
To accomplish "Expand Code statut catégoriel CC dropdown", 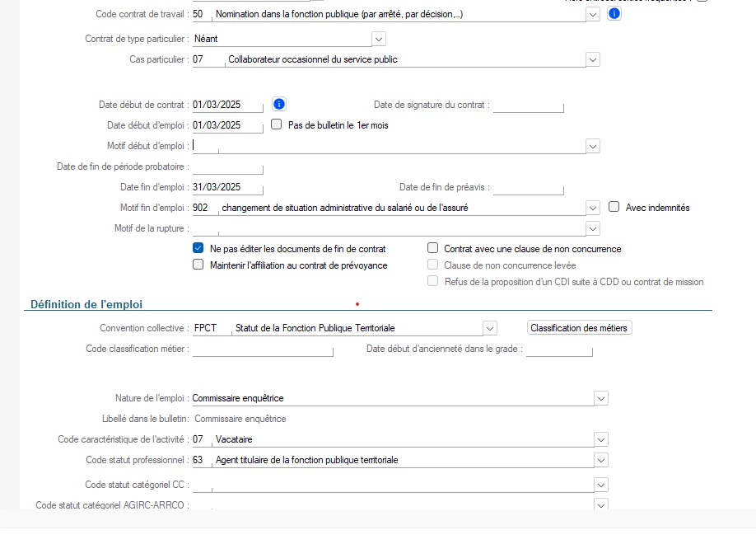I will [x=600, y=485].
